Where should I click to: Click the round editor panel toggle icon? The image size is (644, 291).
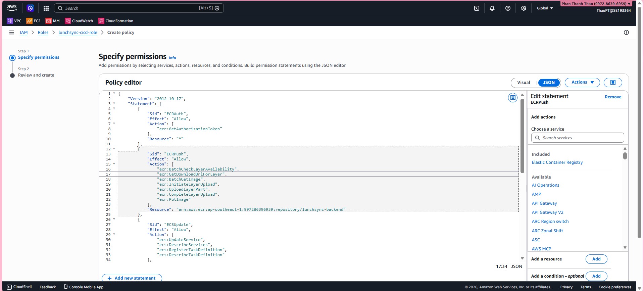513,98
